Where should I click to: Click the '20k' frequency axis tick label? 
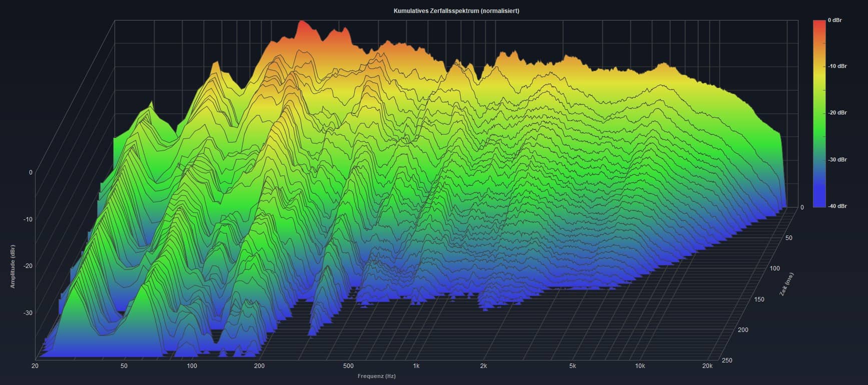click(x=707, y=366)
